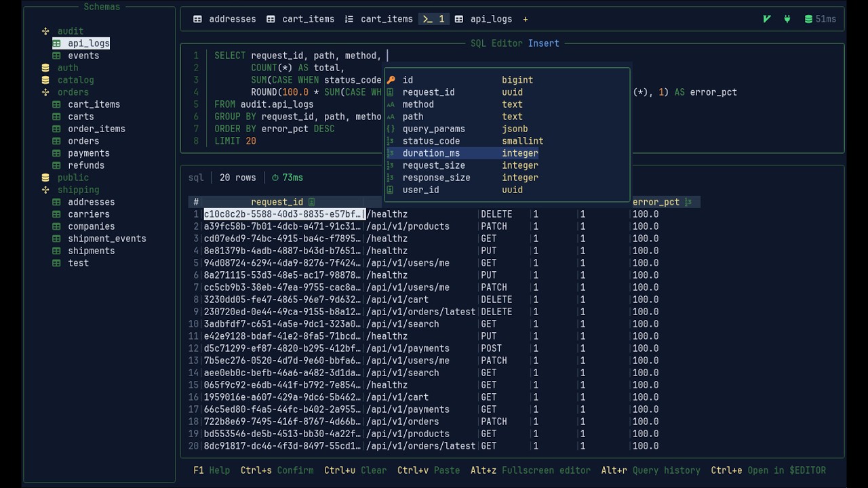Click the database icon beside catalog schema
Viewport: 868px width, 488px height.
(45, 80)
